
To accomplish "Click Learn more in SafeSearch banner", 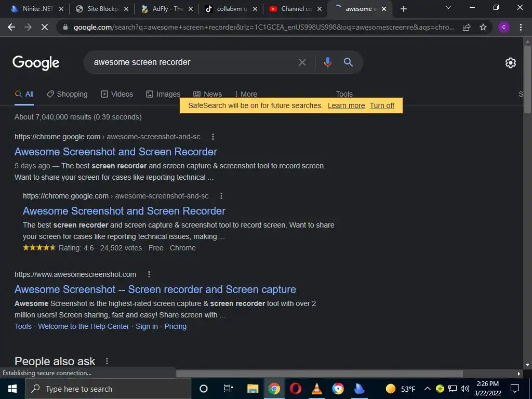I will tap(346, 105).
